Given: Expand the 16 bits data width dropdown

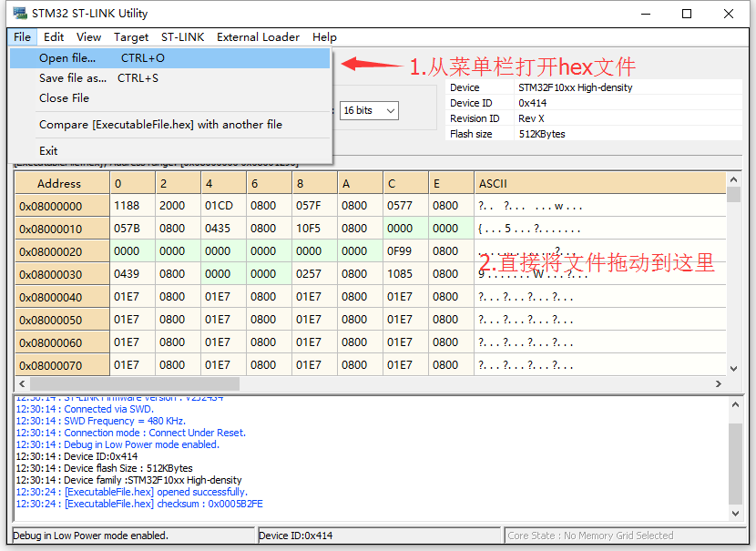Looking at the screenshot, I should coord(369,110).
